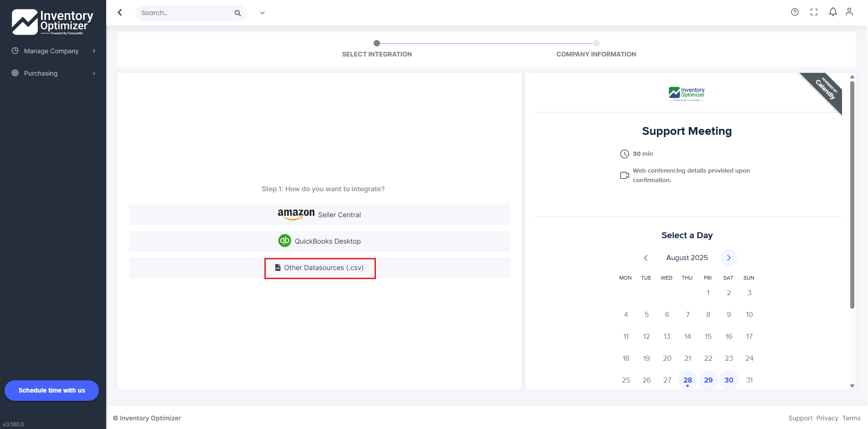Click the magnifier search icon
Viewport: 868px width, 429px height.
click(x=237, y=13)
